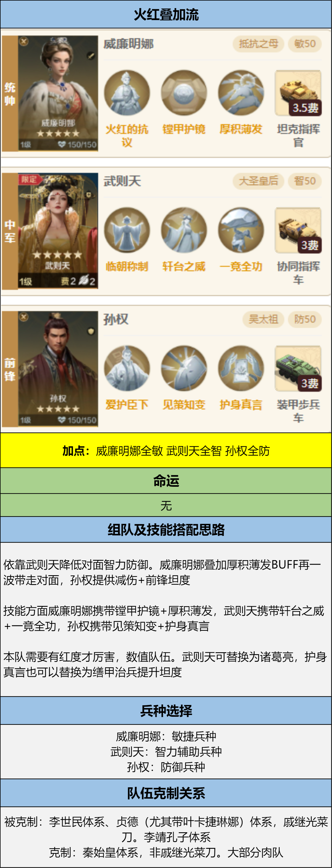Viewport: 332px width, 868px height.
Task: Tap the 厚积薄发 skill icon
Action: (x=241, y=93)
